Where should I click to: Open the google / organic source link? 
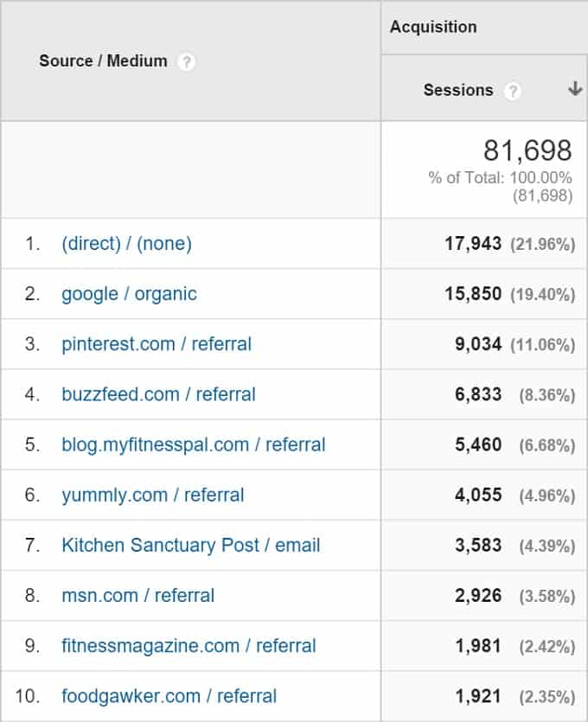(x=130, y=294)
